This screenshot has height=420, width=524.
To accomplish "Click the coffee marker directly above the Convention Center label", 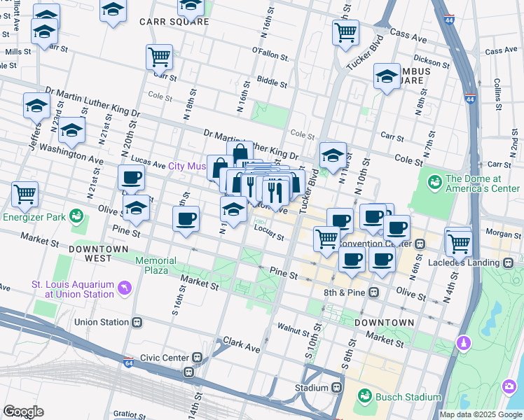I will (x=397, y=230).
